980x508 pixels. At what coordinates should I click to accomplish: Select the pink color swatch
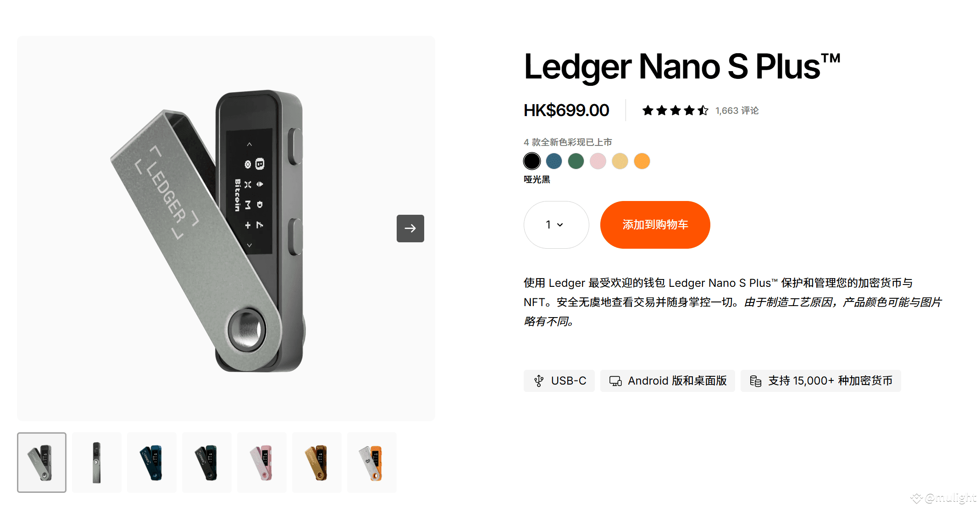coord(598,161)
